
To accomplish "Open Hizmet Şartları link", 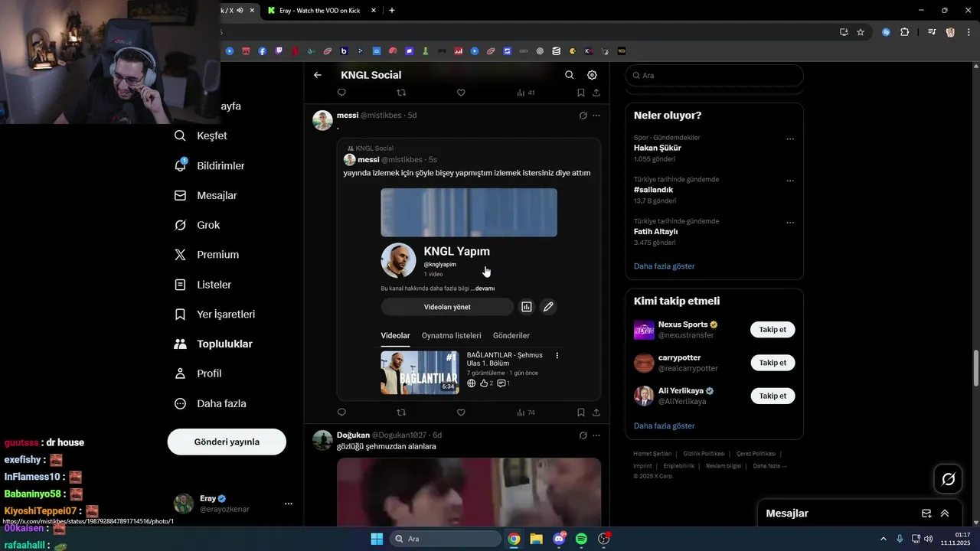I will [x=653, y=454].
